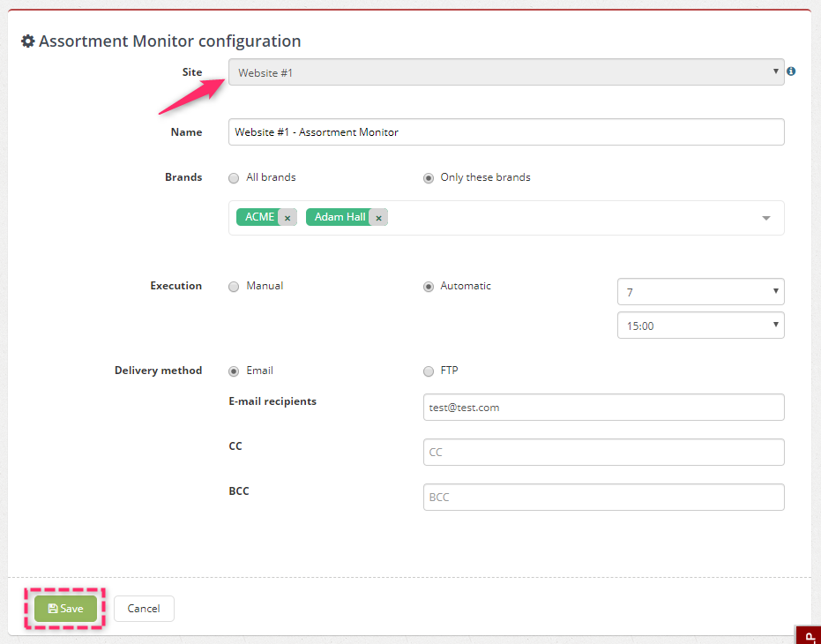Screen dimensions: 821x644
Task: Click the info icon beside Site field
Action: click(791, 71)
